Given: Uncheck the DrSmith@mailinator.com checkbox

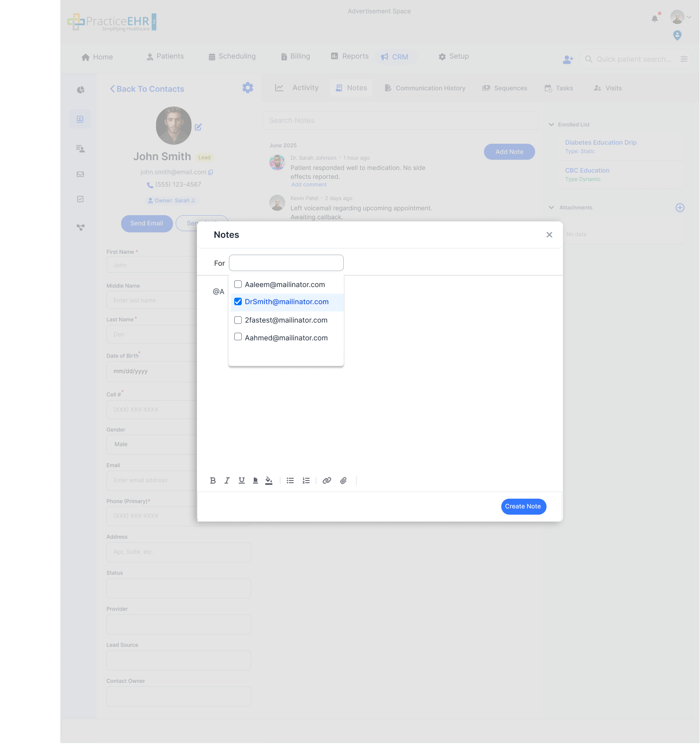Looking at the screenshot, I should point(238,302).
